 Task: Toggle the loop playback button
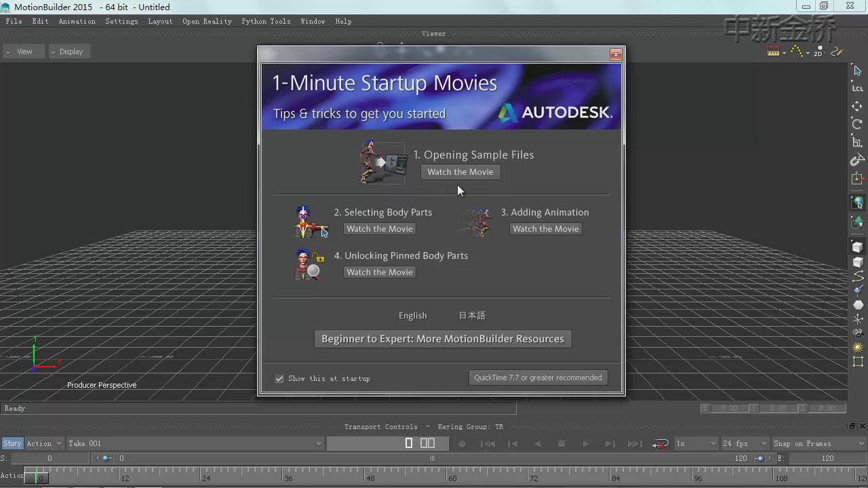click(660, 443)
